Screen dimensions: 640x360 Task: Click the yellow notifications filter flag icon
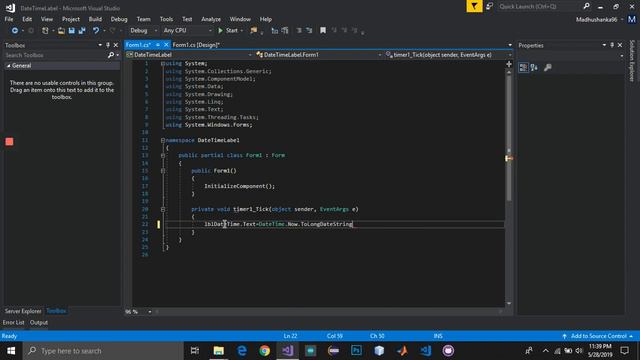point(474,6)
